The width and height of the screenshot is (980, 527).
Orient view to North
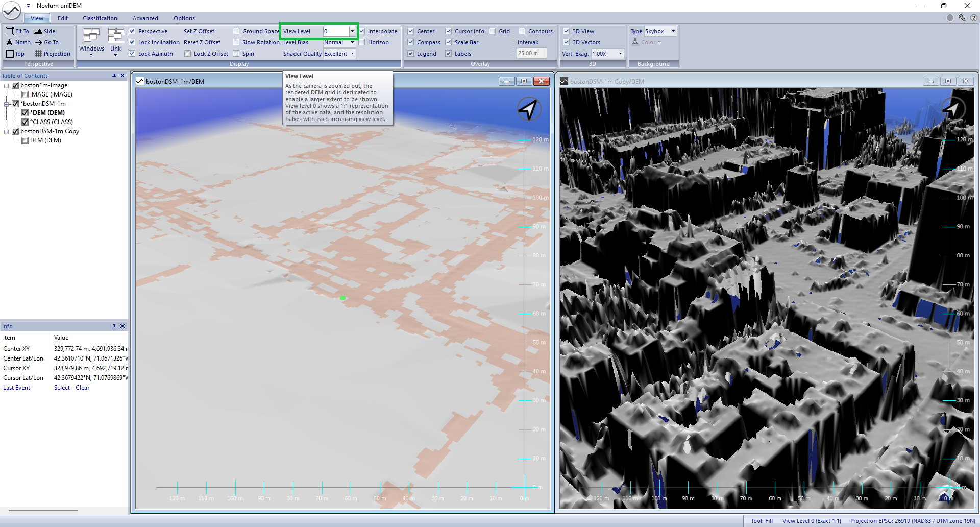tap(18, 42)
